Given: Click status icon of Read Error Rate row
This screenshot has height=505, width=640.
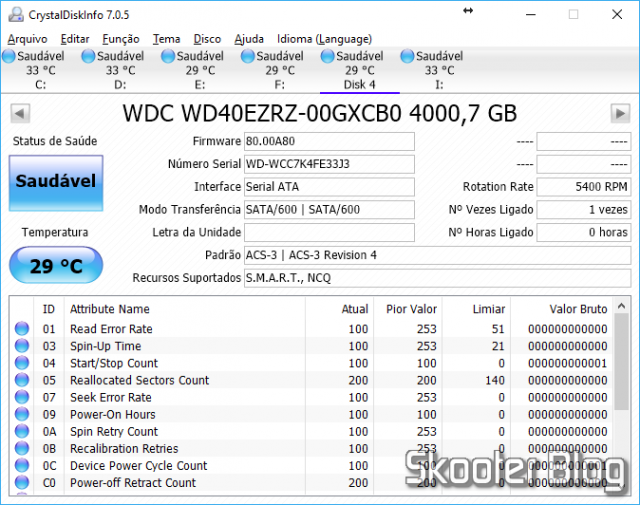Looking at the screenshot, I should click(22, 329).
